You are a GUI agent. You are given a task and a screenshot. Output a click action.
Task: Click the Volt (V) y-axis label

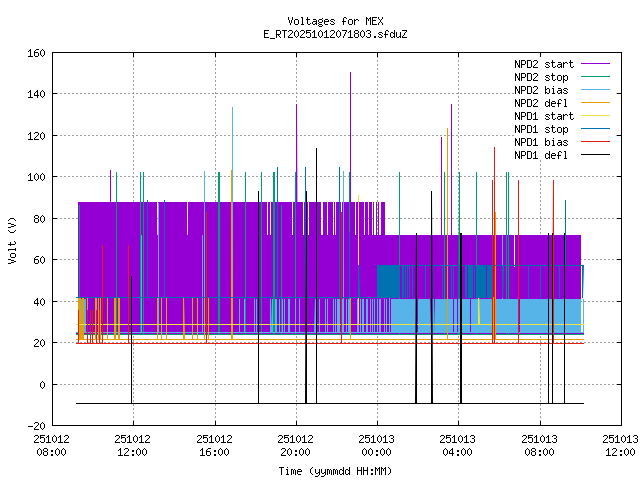(x=13, y=240)
